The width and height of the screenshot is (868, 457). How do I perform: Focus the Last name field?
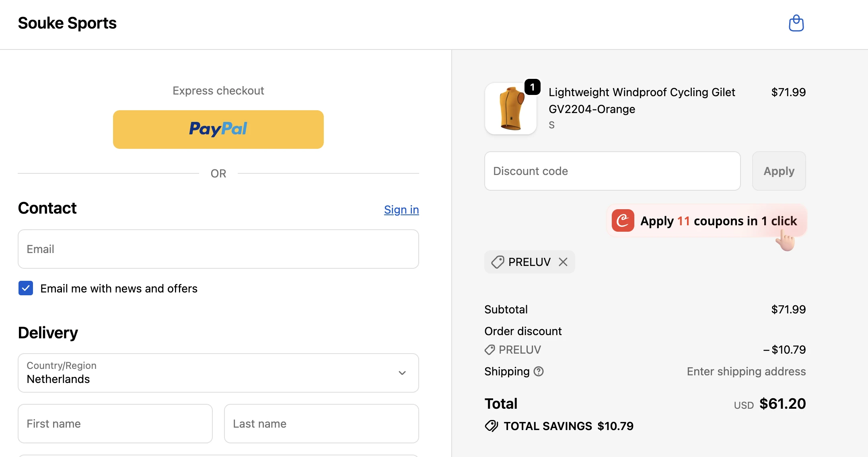(321, 424)
